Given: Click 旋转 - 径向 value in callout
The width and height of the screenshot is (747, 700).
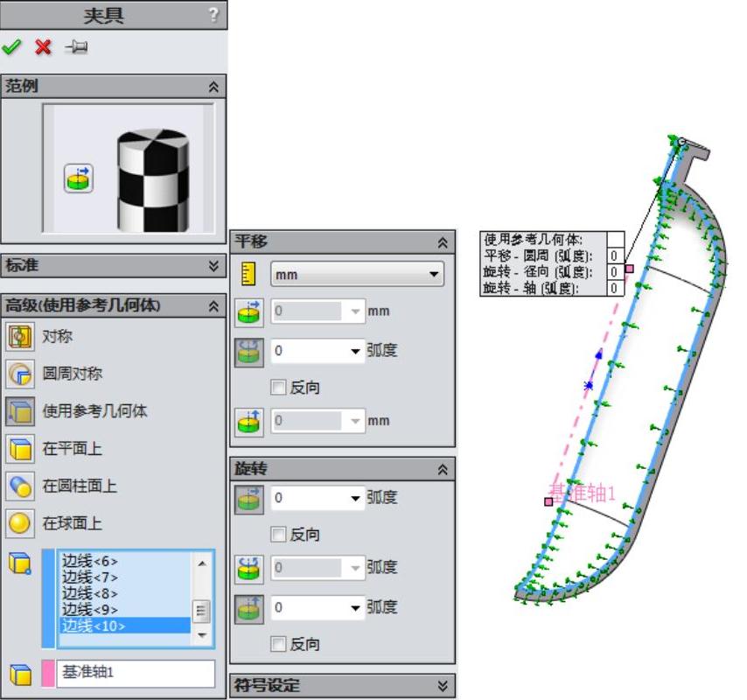Looking at the screenshot, I should pyautogui.click(x=615, y=272).
